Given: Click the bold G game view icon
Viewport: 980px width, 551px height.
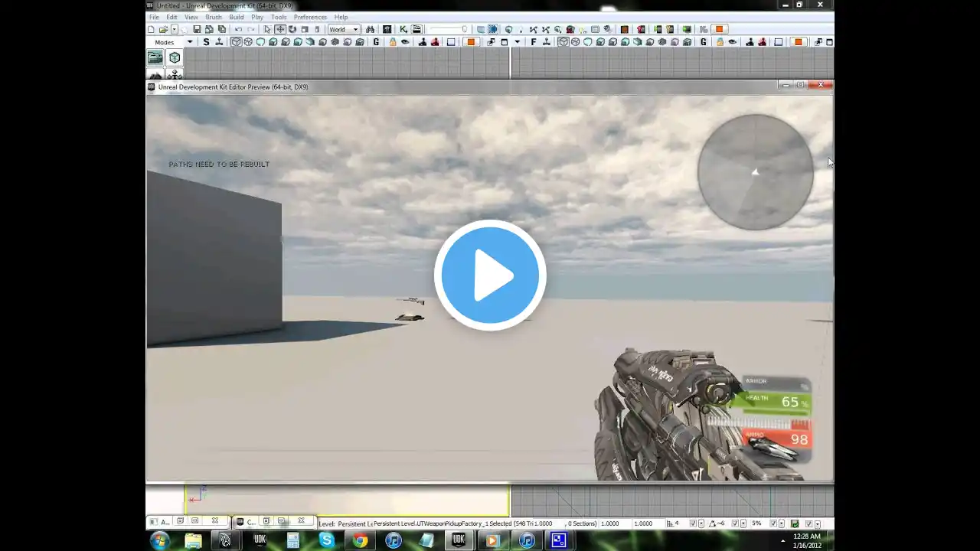Looking at the screenshot, I should [376, 42].
